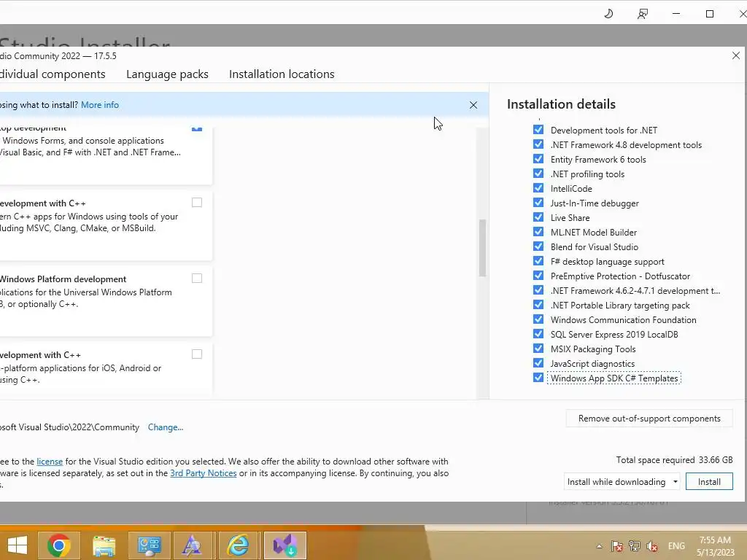The height and width of the screenshot is (560, 747).
Task: Uncheck Development tools for .NET
Action: coord(538,130)
